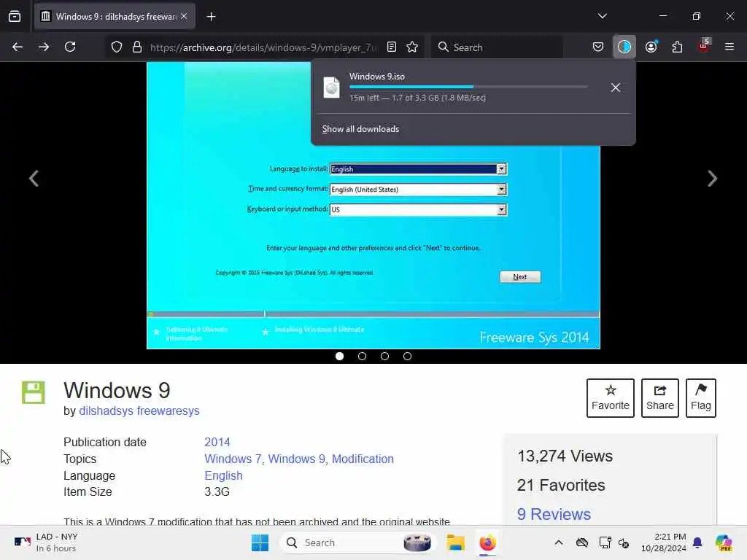Open the clock showing 2:21 PM
The width and height of the screenshot is (747, 560).
[663, 542]
